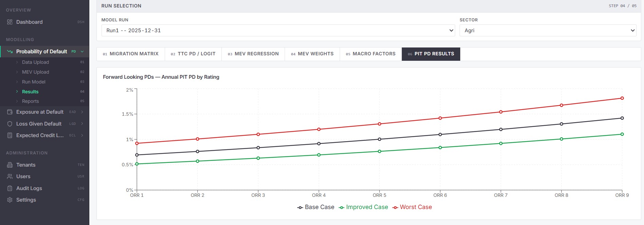Open the Tenants administration page
The image size is (644, 225).
point(44,165)
